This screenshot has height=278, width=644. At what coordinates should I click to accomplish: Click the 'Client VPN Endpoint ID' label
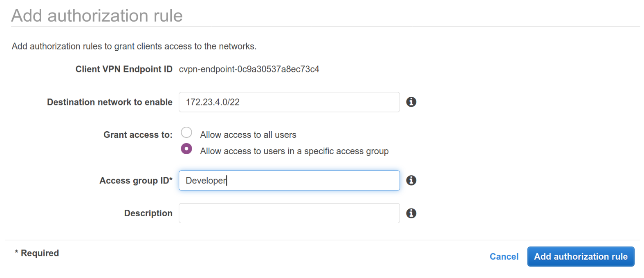click(x=124, y=69)
